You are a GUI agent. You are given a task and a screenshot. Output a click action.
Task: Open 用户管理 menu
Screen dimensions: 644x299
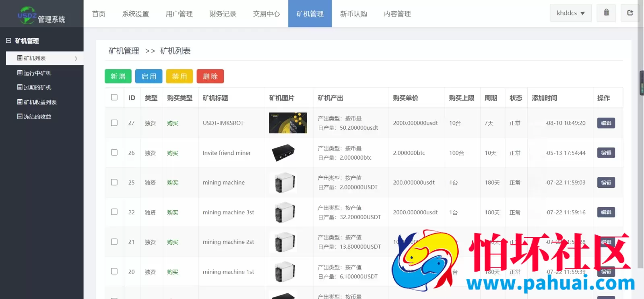(x=179, y=14)
